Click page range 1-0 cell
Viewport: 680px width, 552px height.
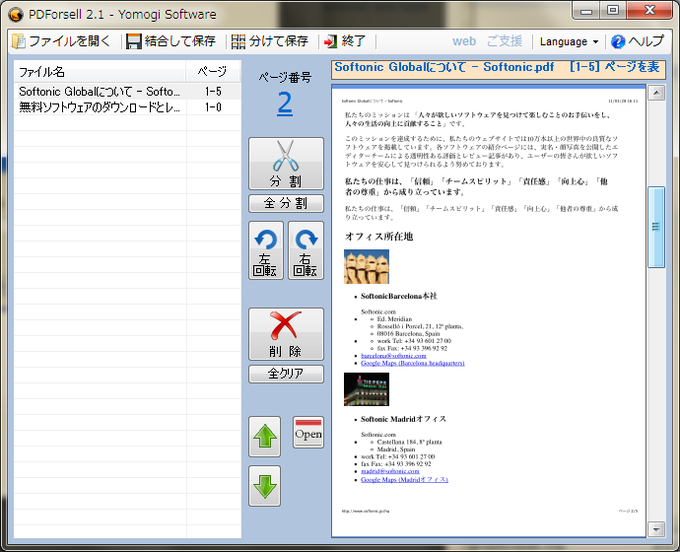click(213, 107)
